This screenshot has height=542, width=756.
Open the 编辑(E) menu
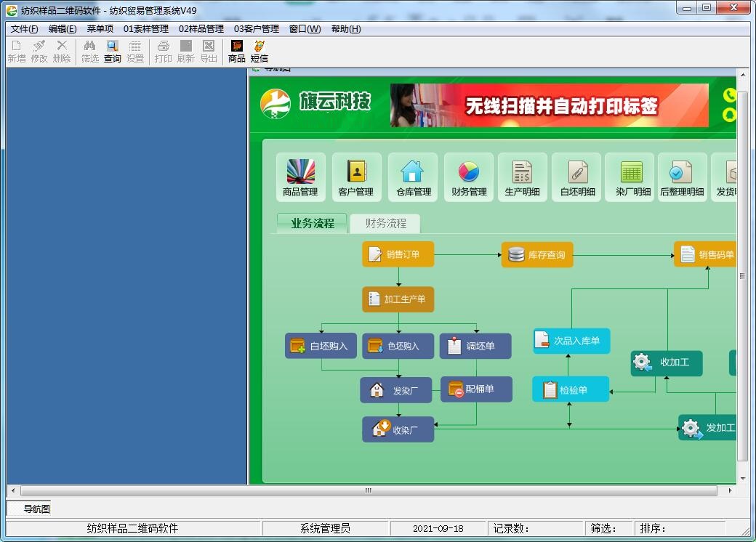63,29
